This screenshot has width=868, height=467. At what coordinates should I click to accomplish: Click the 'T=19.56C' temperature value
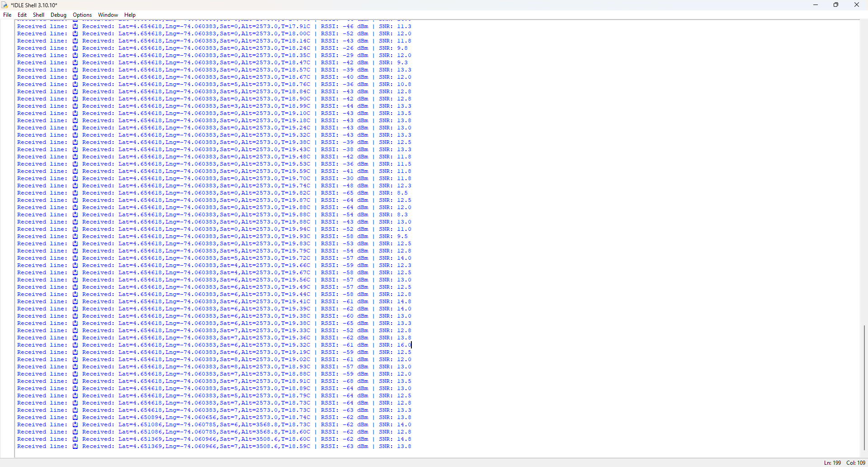(296, 280)
